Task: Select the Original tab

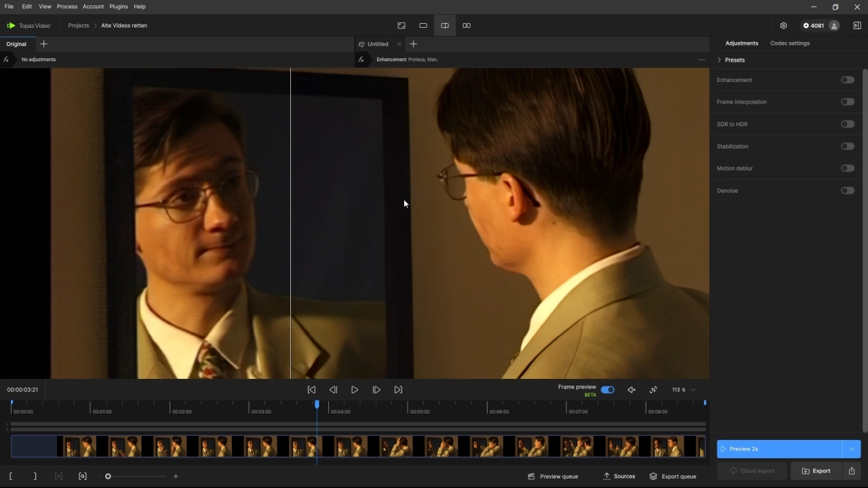Action: pyautogui.click(x=16, y=44)
